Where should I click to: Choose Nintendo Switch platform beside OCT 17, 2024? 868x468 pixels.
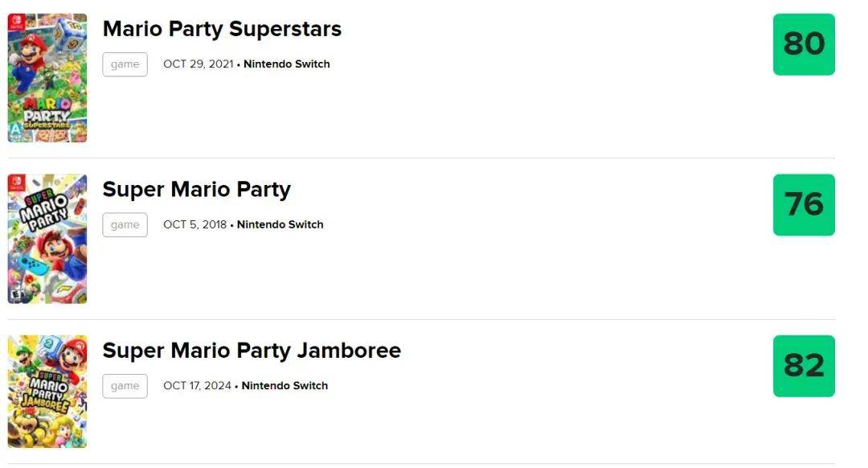(285, 386)
